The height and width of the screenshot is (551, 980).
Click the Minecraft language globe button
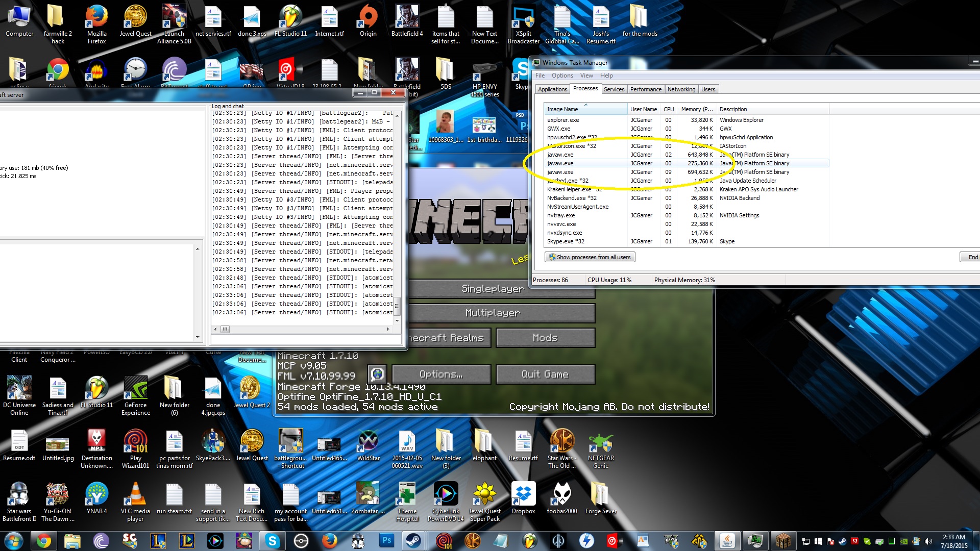coord(378,374)
